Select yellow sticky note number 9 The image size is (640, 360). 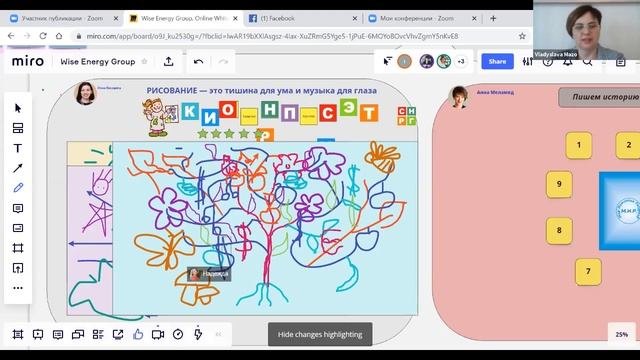559,184
